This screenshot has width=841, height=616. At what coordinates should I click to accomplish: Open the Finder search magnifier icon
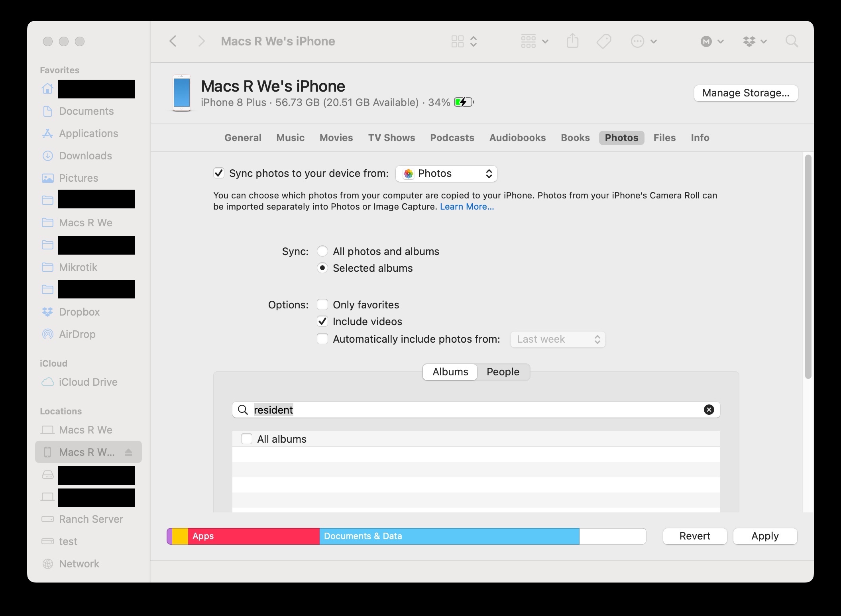tap(791, 41)
